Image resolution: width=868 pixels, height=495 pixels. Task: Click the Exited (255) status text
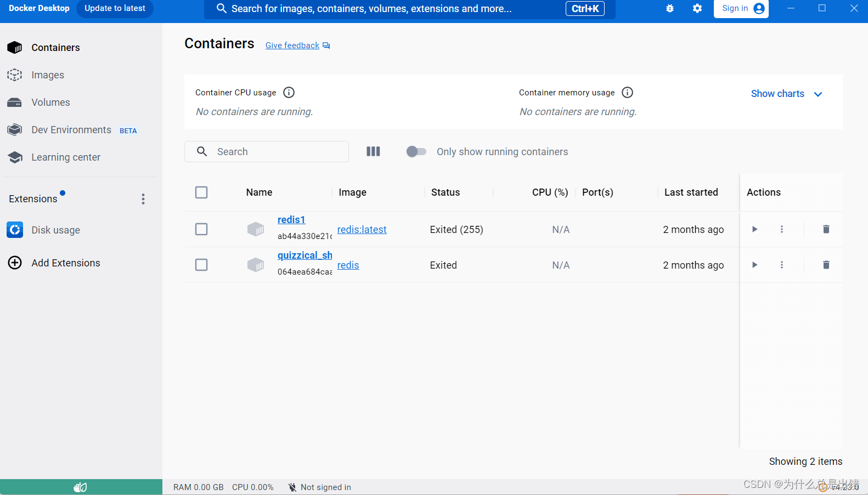click(x=456, y=230)
